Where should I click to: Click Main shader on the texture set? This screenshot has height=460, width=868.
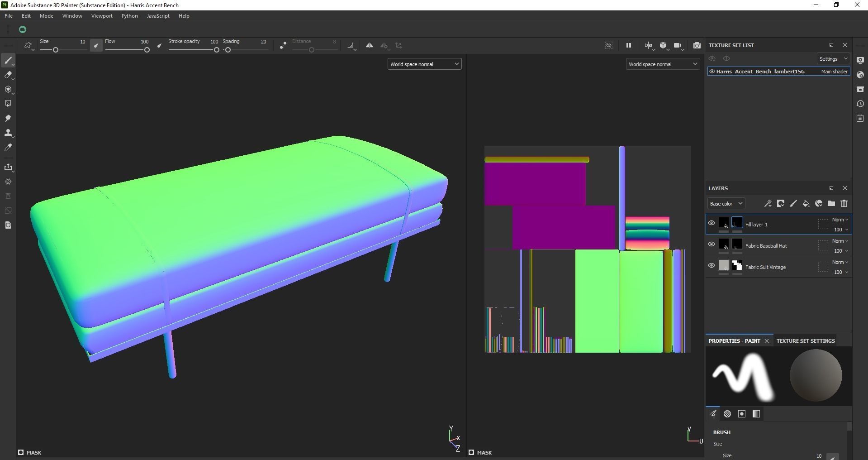tap(835, 72)
